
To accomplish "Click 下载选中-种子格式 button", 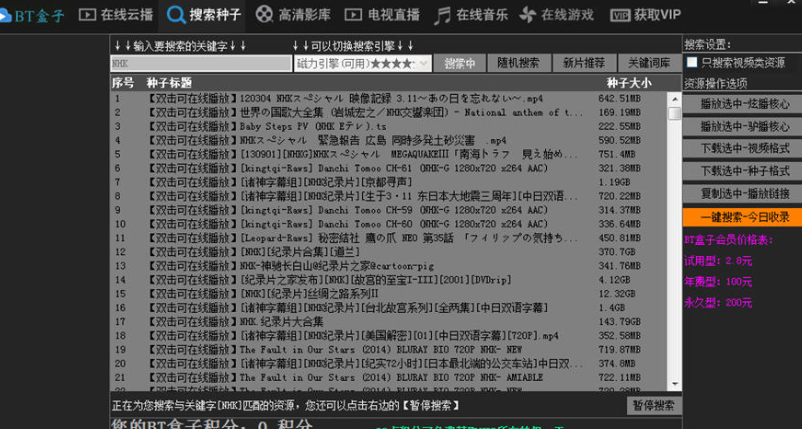I will [x=744, y=171].
